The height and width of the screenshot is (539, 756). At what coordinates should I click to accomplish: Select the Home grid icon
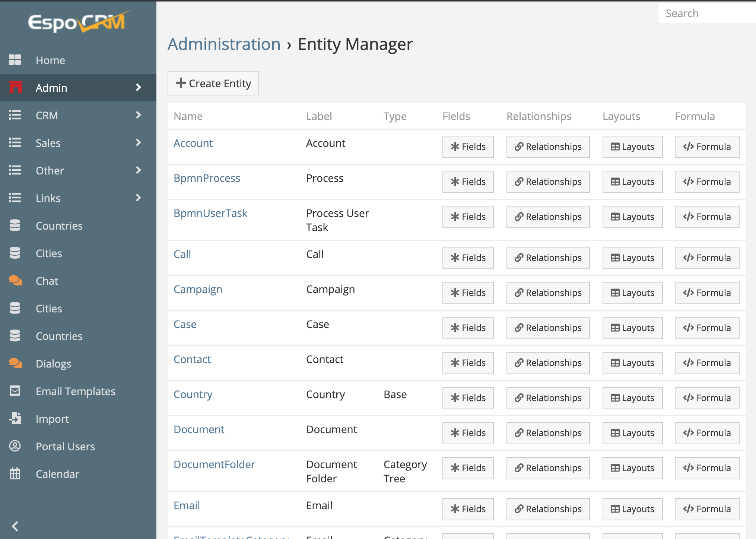tap(15, 60)
